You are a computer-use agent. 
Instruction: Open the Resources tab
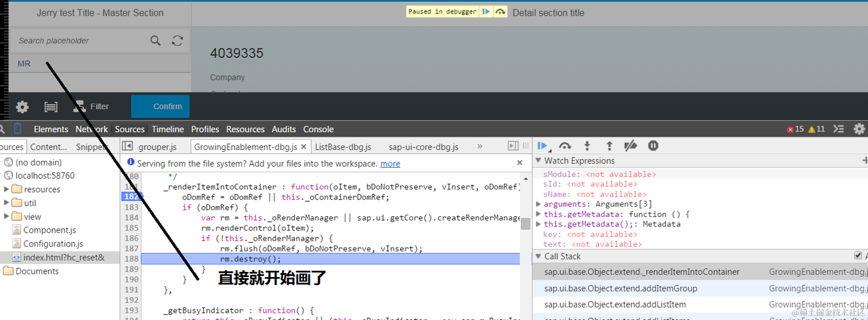pos(245,129)
